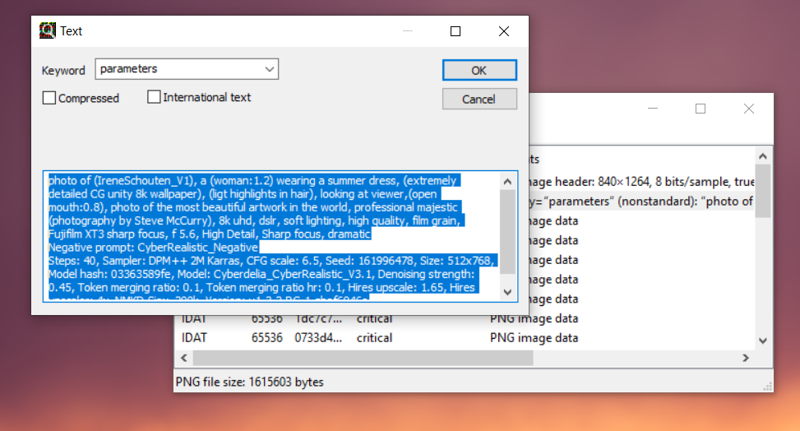Click the text area vertical scrollbar thumb

coord(507,232)
